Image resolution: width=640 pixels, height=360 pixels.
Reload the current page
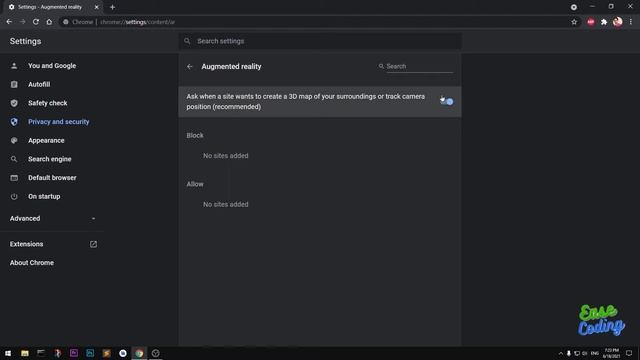coord(36,22)
